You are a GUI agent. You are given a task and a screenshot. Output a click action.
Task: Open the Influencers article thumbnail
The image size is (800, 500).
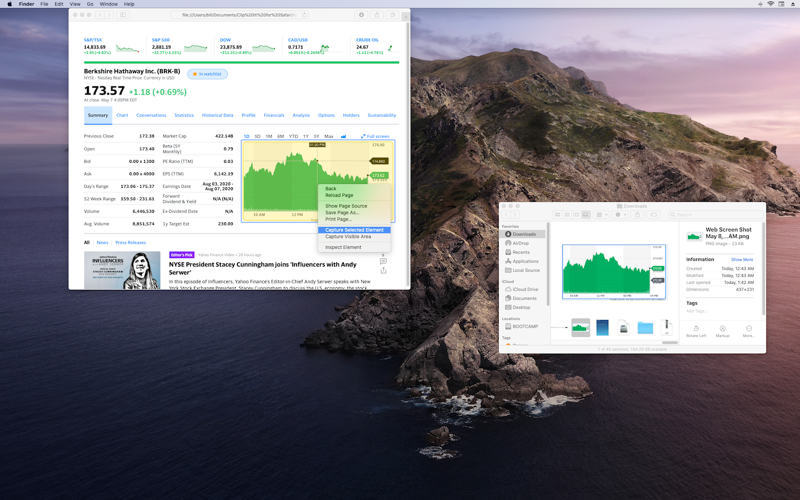[122, 270]
